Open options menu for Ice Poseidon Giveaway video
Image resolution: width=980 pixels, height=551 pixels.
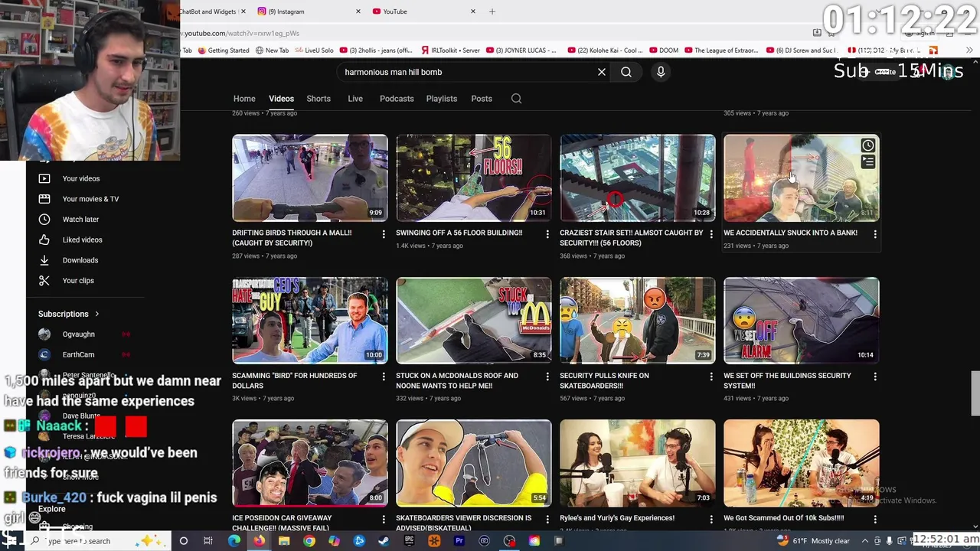[384, 520]
